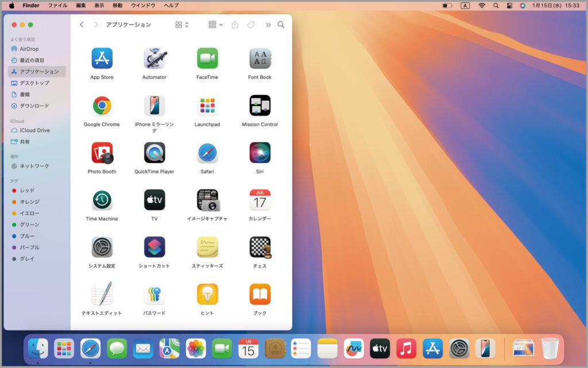Open Music from the Dock
Viewport: 588px width, 368px height.
406,349
